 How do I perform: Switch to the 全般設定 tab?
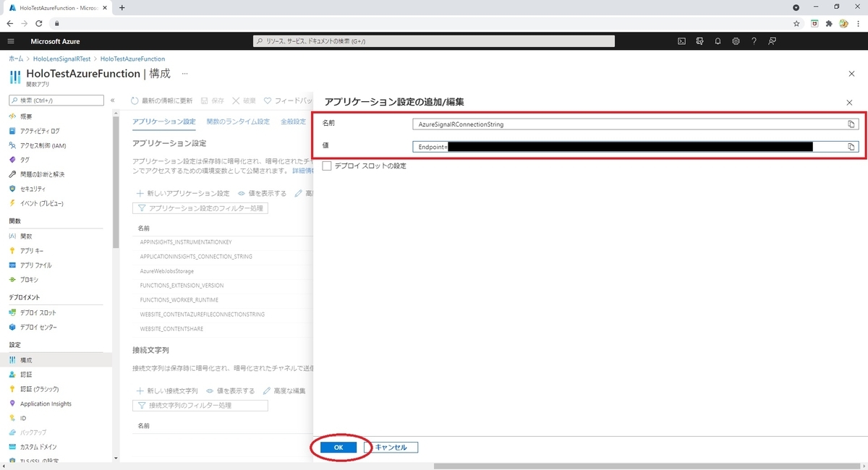pos(294,121)
